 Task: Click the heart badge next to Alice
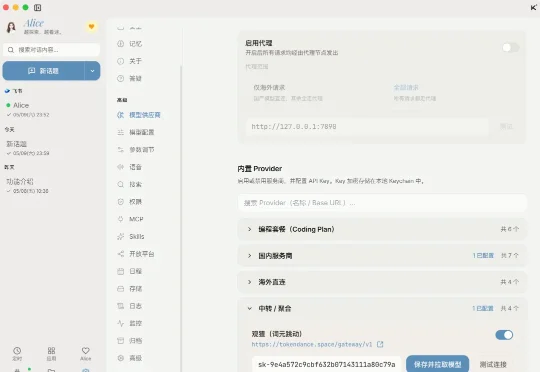91,27
